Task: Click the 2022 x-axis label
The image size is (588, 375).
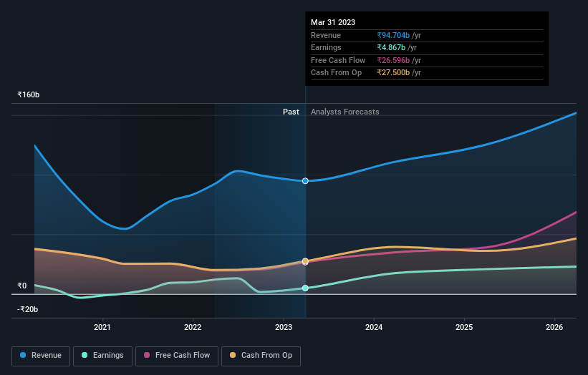Action: (193, 327)
